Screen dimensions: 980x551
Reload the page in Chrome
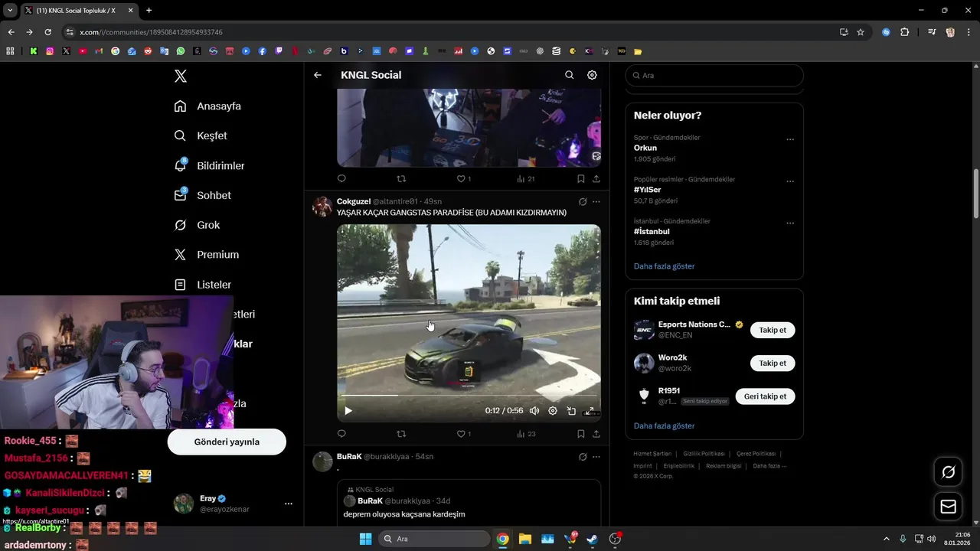pos(47,32)
